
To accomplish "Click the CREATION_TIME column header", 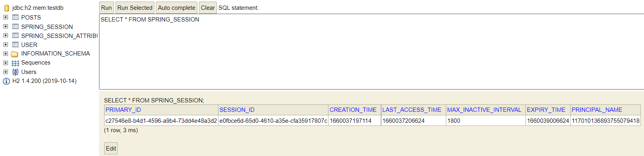I will tap(355, 110).
